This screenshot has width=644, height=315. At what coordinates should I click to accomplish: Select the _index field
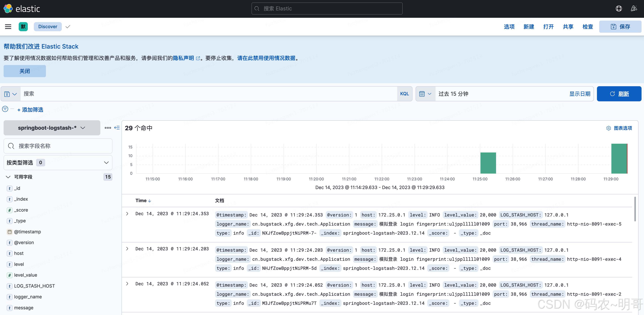21,199
